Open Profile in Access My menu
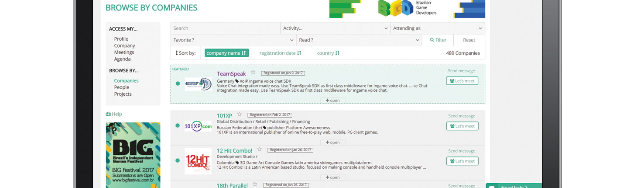Viewport: 644px width, 188px height. coord(121,39)
